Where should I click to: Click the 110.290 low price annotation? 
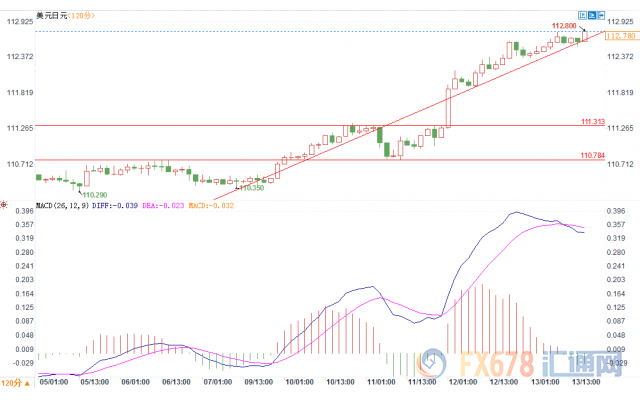coord(94,194)
